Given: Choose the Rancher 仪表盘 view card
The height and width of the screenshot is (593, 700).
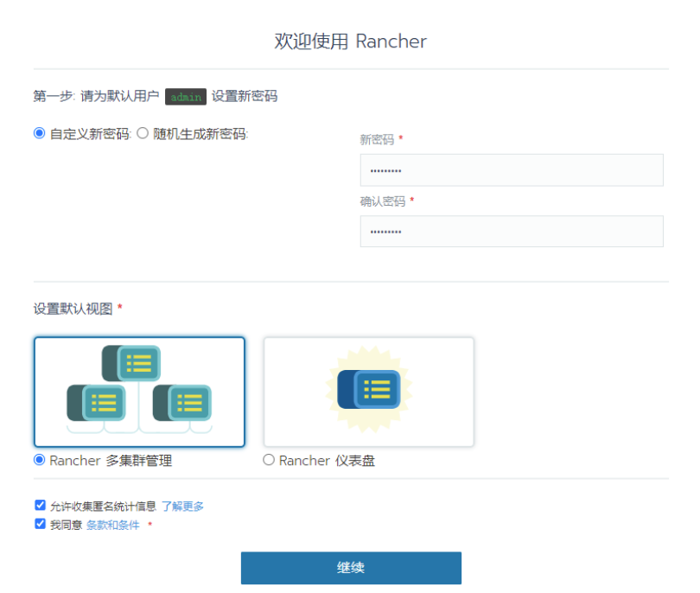Looking at the screenshot, I should (x=369, y=392).
